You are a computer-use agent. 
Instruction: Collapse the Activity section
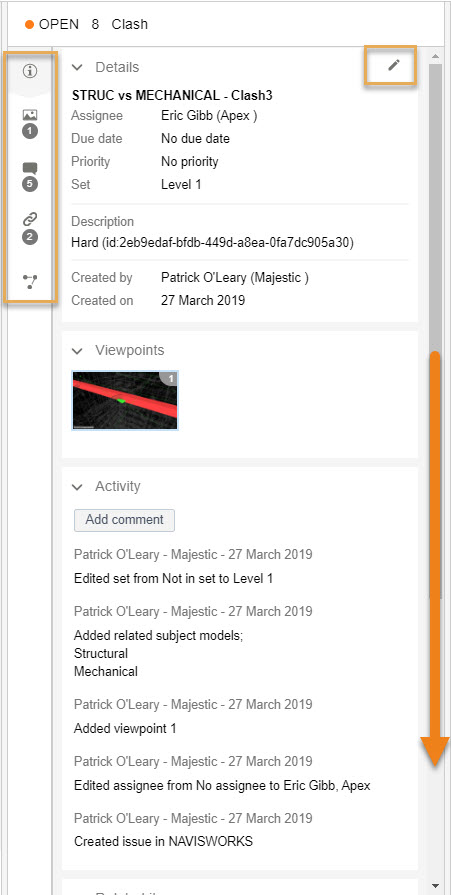77,487
